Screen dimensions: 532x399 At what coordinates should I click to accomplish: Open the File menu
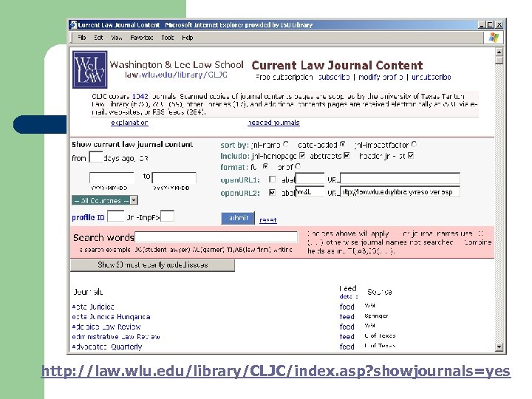[82, 38]
